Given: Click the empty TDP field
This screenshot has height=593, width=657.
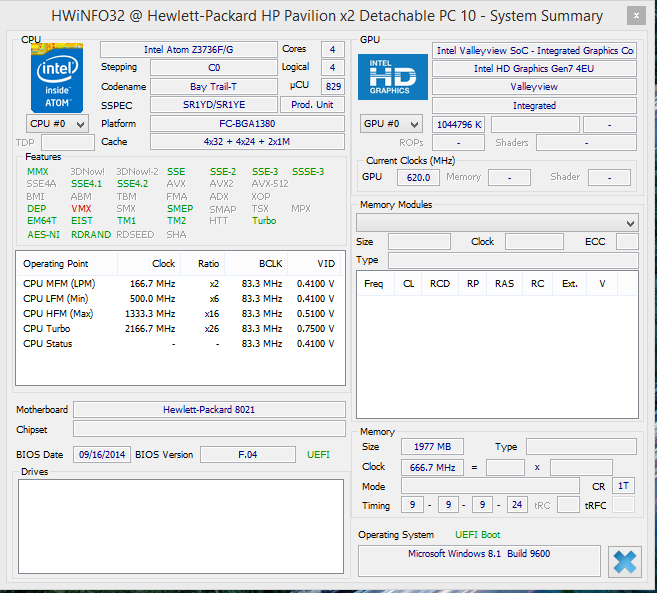Looking at the screenshot, I should 68,142.
